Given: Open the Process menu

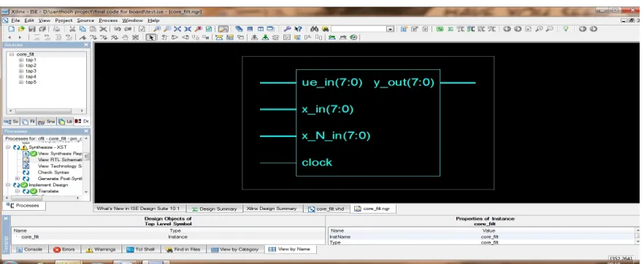Looking at the screenshot, I should pyautogui.click(x=108, y=20).
